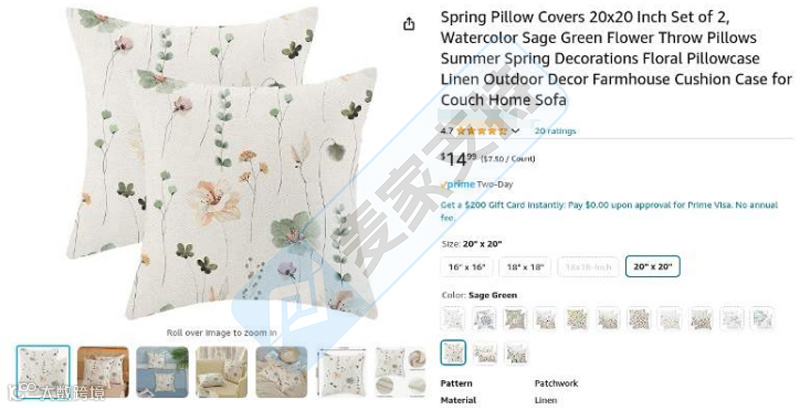View the beige couch scene thumbnail
This screenshot has width=800, height=408.
pyautogui.click(x=222, y=372)
